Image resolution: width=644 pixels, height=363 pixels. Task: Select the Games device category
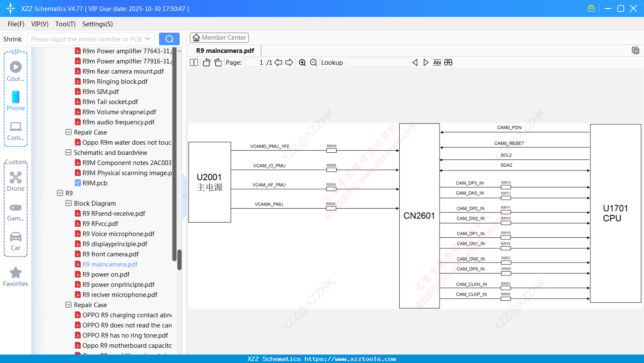(x=16, y=207)
